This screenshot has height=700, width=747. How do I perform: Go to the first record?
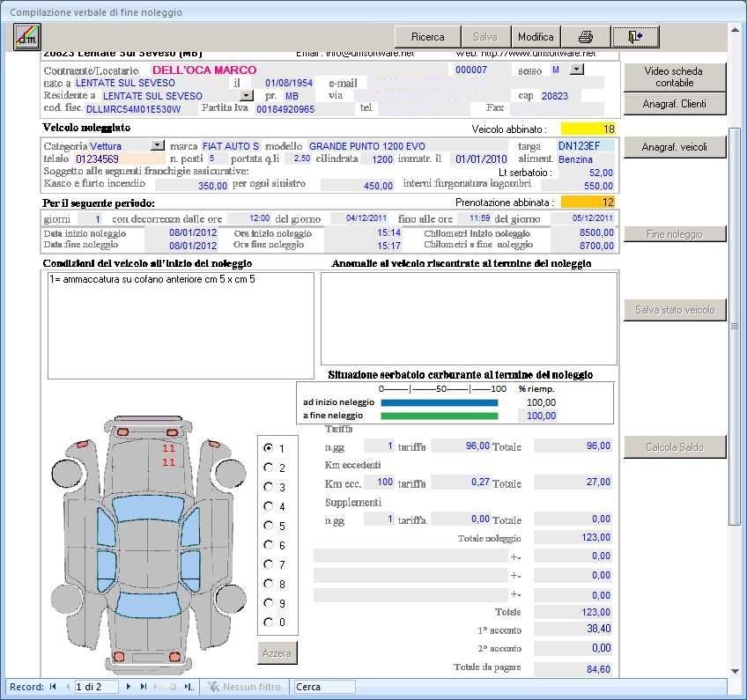pos(53,687)
